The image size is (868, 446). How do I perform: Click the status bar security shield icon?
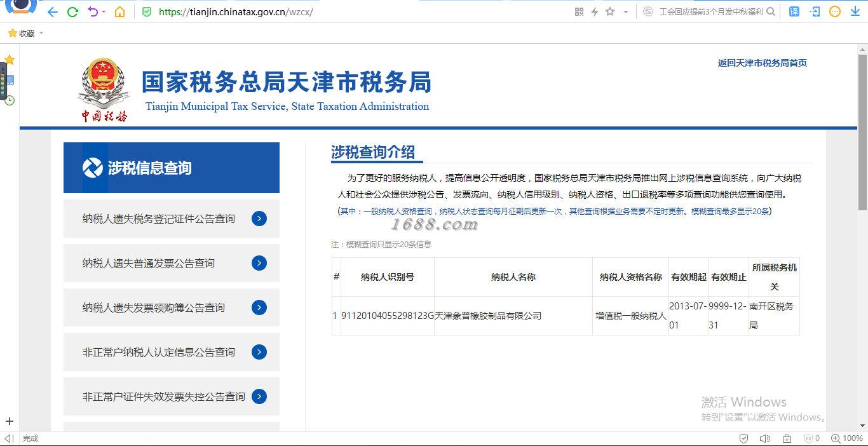(x=744, y=438)
